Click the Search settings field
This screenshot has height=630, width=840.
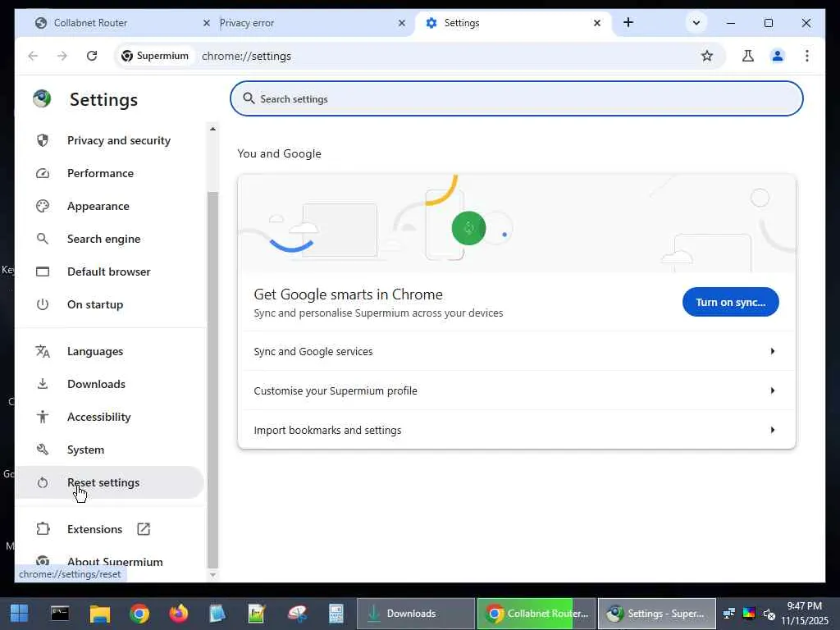pos(517,98)
